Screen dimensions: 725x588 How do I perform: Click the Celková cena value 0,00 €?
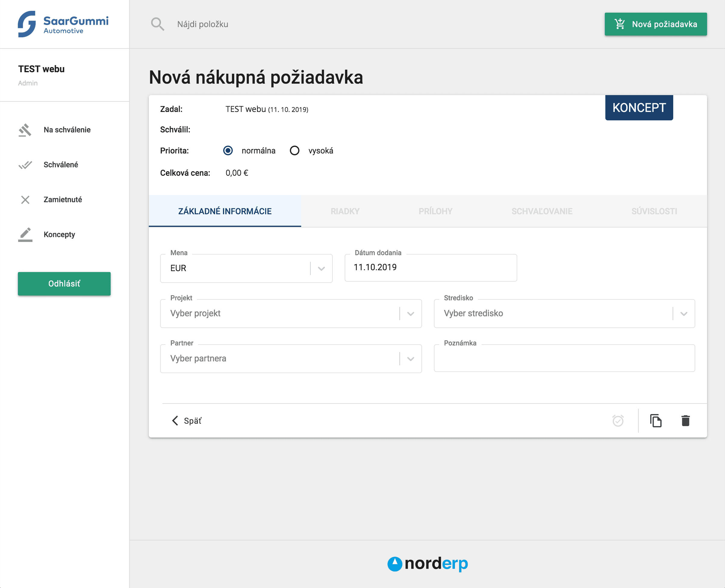coord(237,173)
